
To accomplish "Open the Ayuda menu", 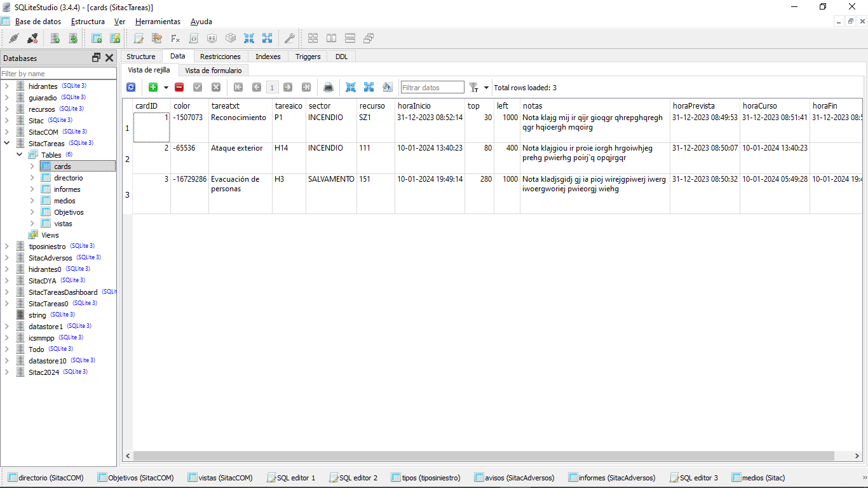I will 201,22.
